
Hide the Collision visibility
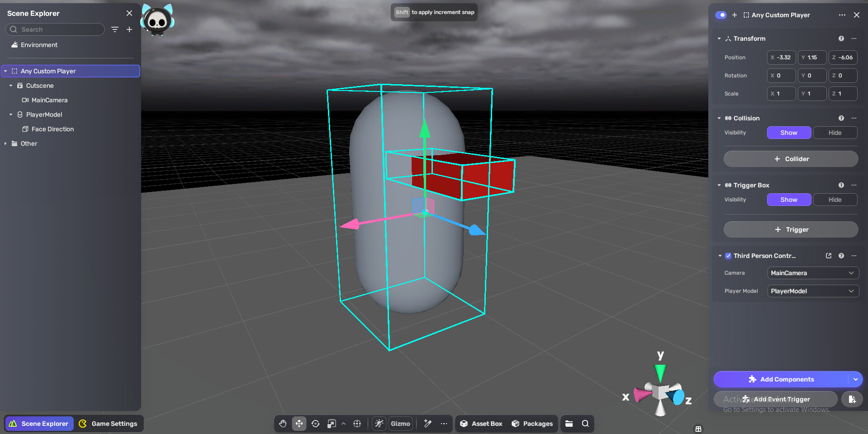pos(835,133)
